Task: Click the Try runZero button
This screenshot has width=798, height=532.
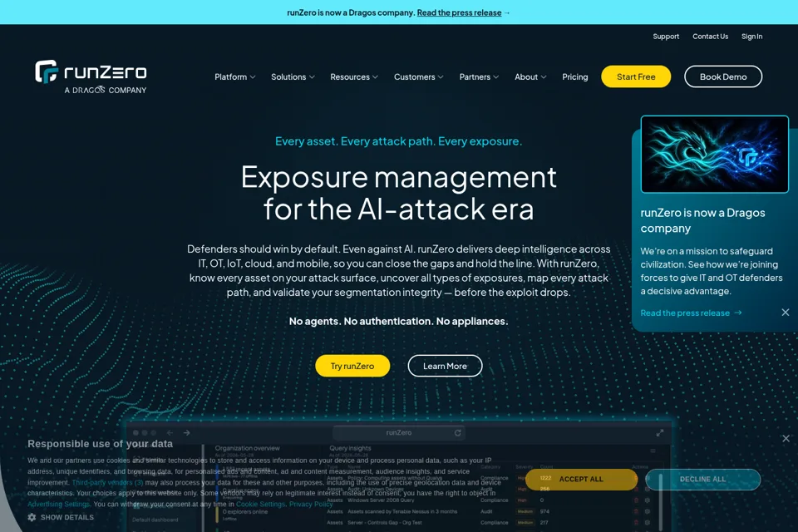Action: point(352,366)
